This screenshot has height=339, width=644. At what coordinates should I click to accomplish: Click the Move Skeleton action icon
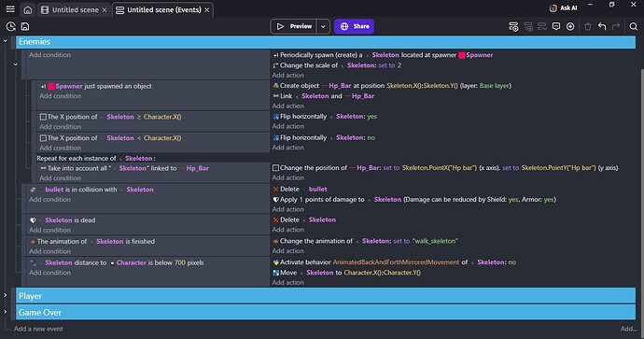click(276, 273)
